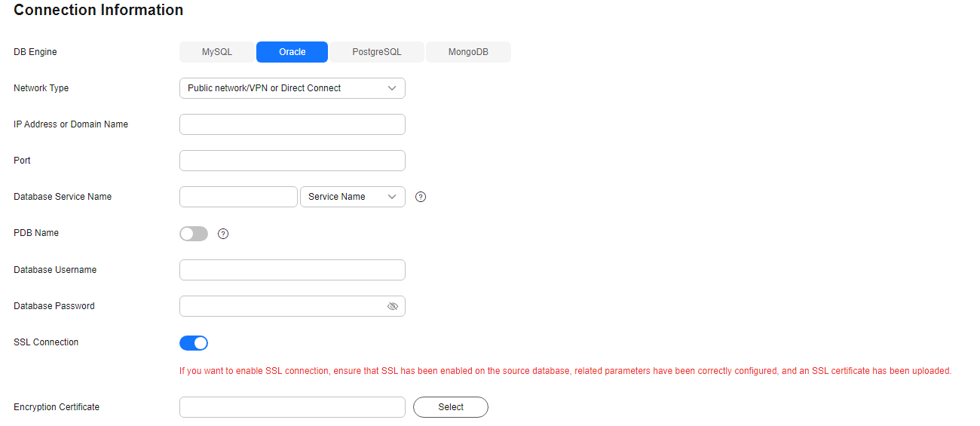Click the Database Username field
980x426 pixels.
[x=292, y=270]
